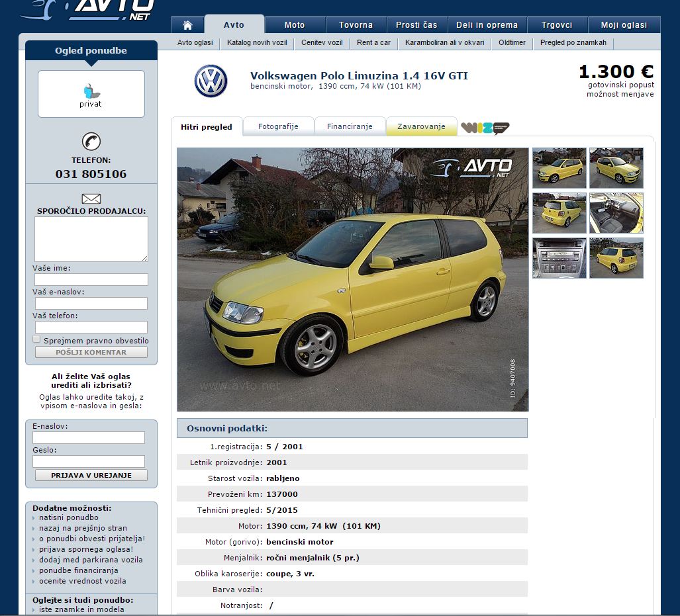Click dodaj med parkirana vozila link
This screenshot has height=616, width=680.
point(91,560)
